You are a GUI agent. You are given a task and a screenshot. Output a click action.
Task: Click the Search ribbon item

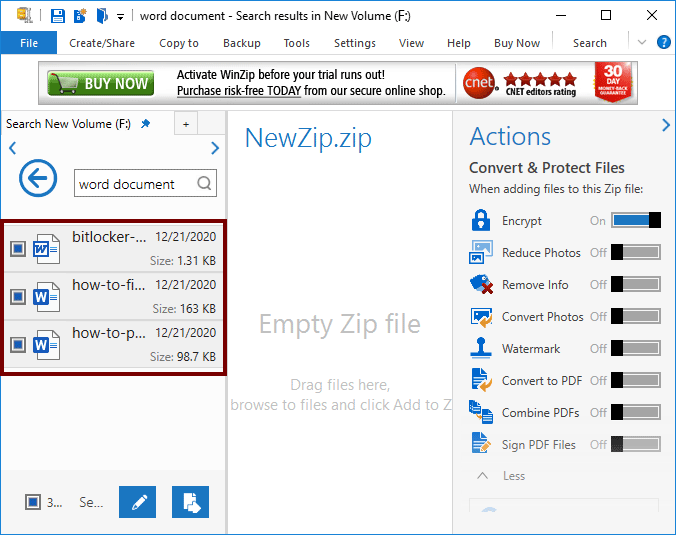point(590,43)
